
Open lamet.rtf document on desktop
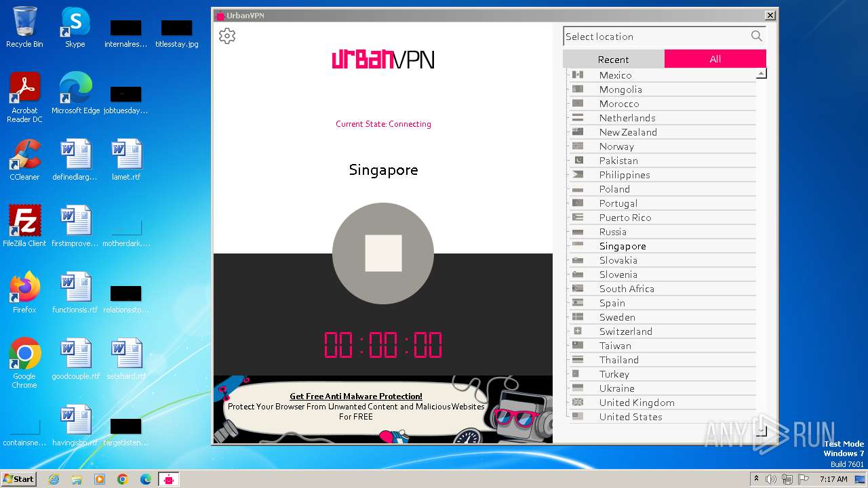pyautogui.click(x=126, y=160)
